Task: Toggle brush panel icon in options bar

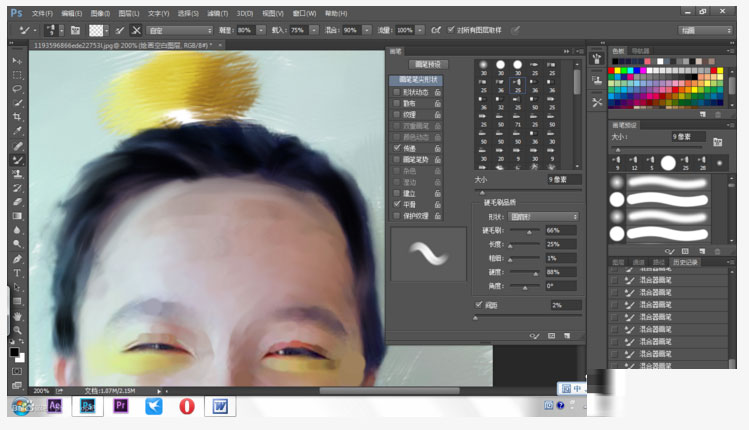Action: point(75,31)
